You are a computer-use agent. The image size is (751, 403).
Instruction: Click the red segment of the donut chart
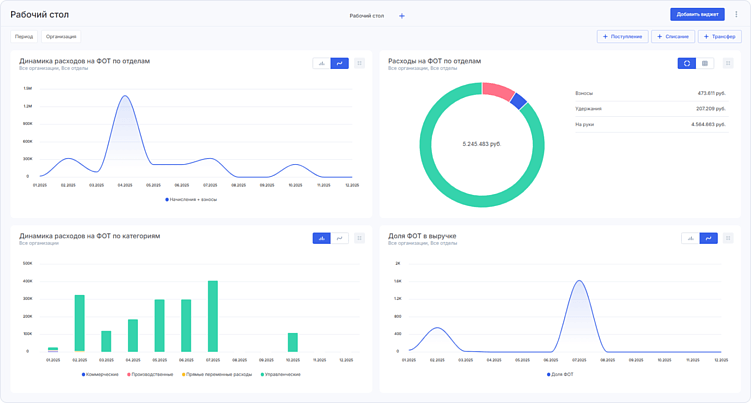click(x=499, y=91)
